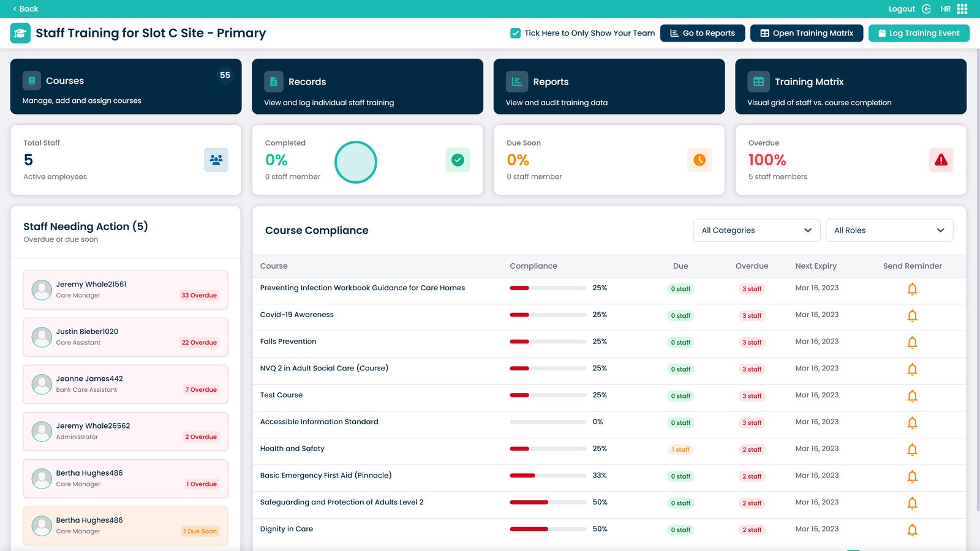Image resolution: width=980 pixels, height=551 pixels.
Task: Untick the Only Show Your Team checkbox
Action: (x=516, y=33)
